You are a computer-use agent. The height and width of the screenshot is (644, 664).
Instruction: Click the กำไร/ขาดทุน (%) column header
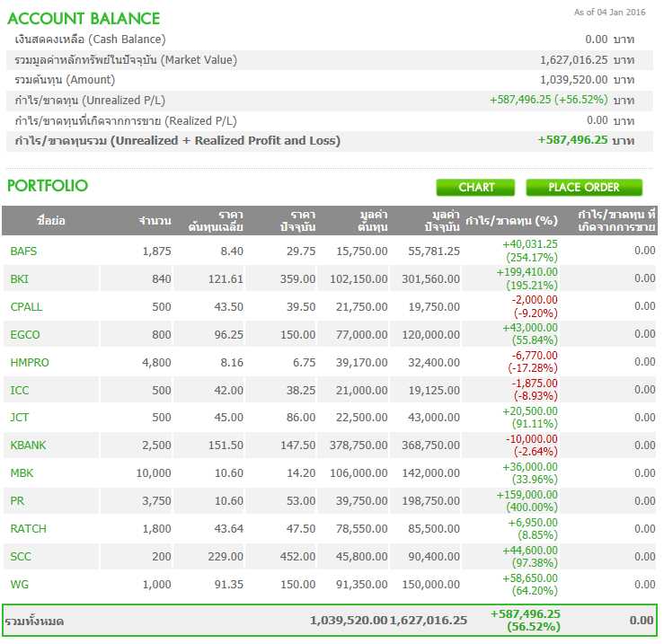click(511, 221)
